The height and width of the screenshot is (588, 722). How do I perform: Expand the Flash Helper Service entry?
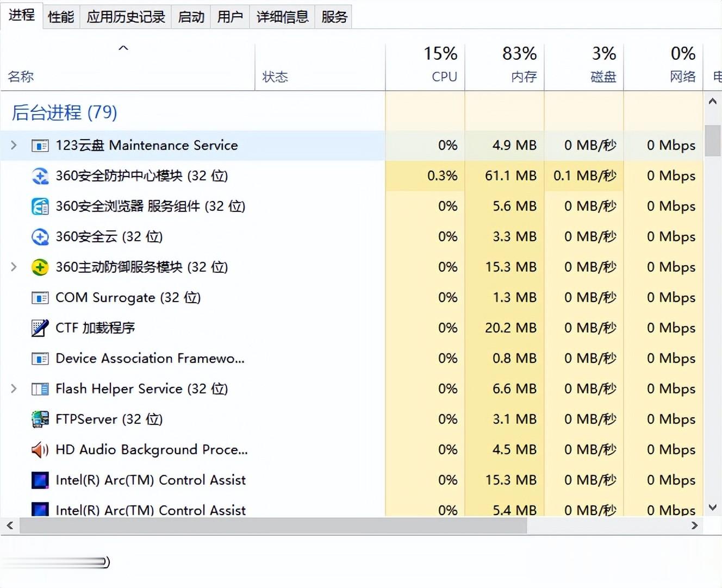[14, 389]
